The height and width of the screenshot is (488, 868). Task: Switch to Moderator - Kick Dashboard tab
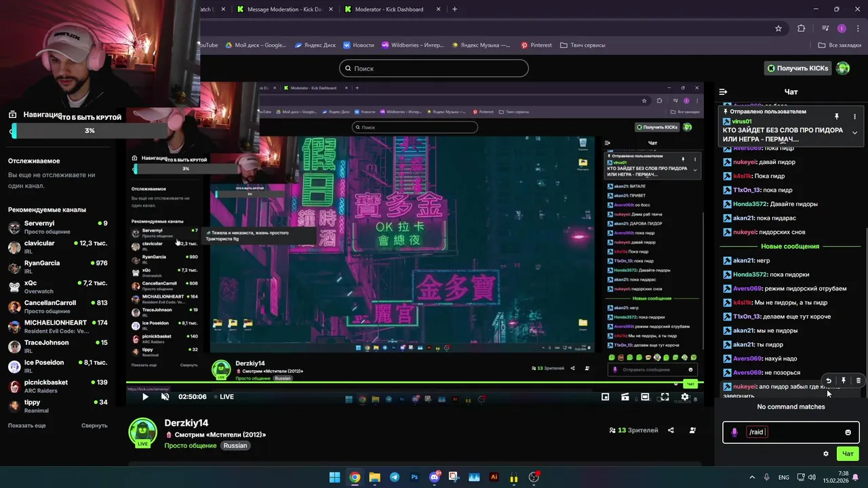coord(390,9)
